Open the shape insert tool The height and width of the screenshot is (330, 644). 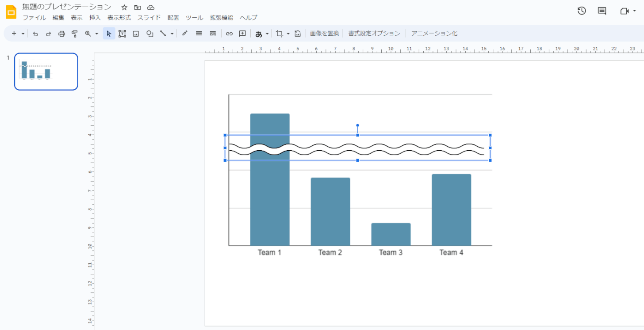coord(150,34)
